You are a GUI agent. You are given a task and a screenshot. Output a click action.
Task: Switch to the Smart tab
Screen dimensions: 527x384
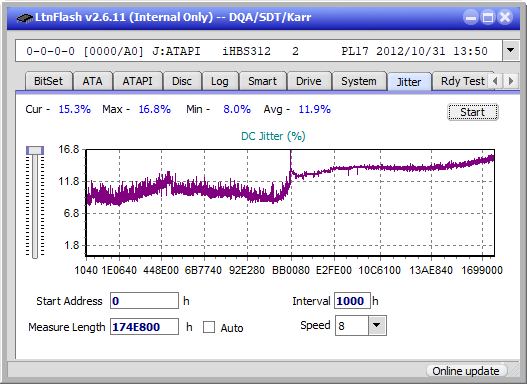click(x=262, y=81)
